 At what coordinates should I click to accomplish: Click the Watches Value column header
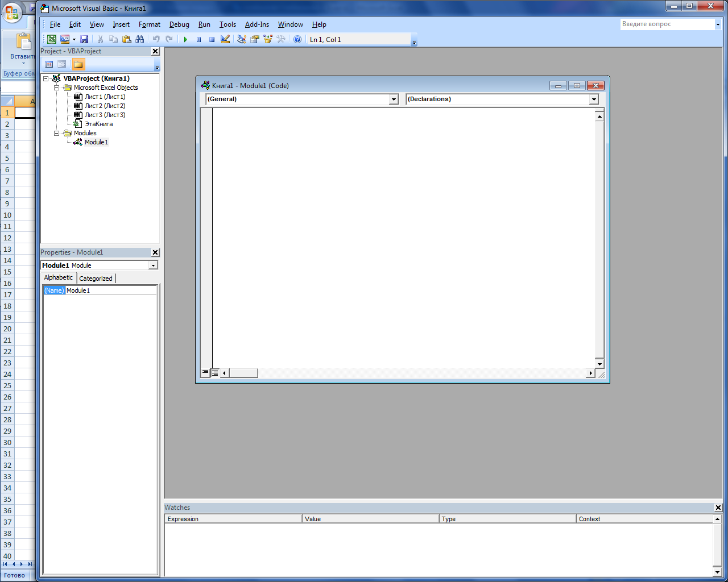point(371,519)
